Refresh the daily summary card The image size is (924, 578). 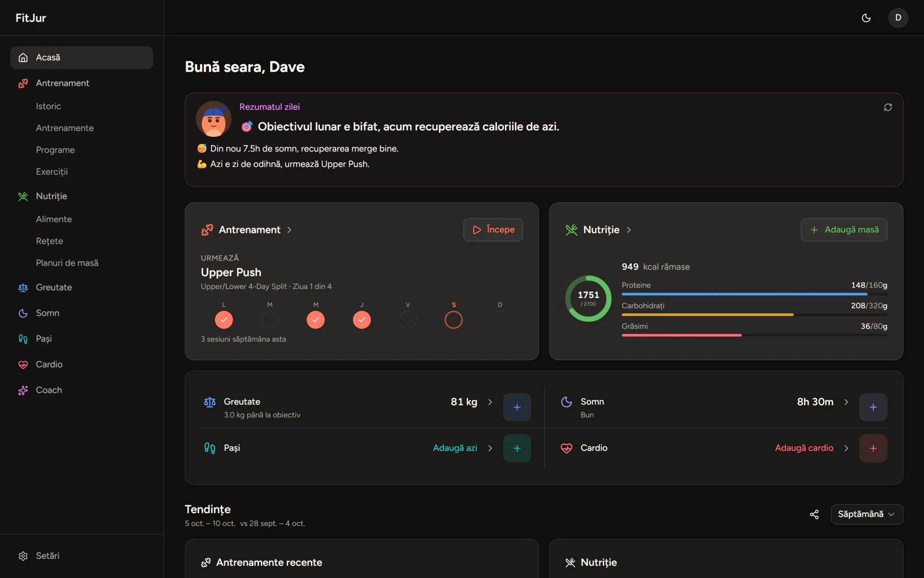click(x=887, y=107)
